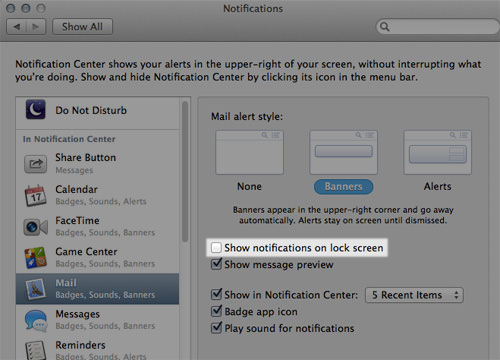
Task: Select Share Button in the list
Action: (x=97, y=164)
